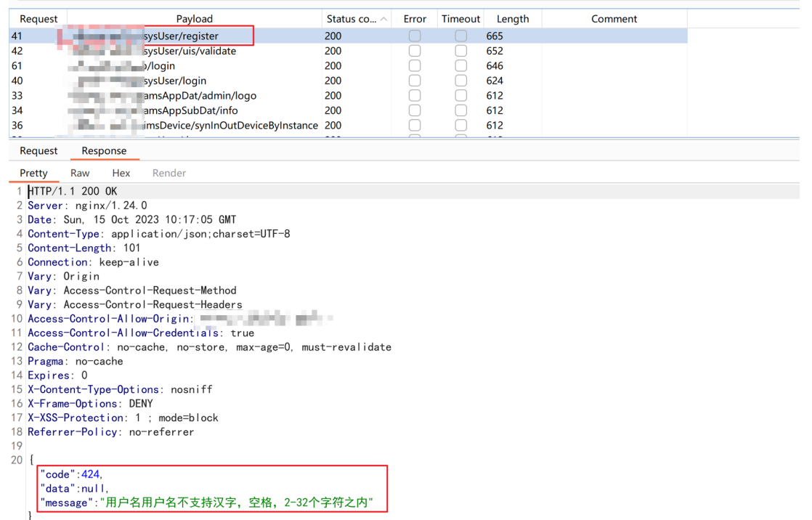Open the Response tab
Viewport: 812px width, 520px height.
[x=104, y=151]
